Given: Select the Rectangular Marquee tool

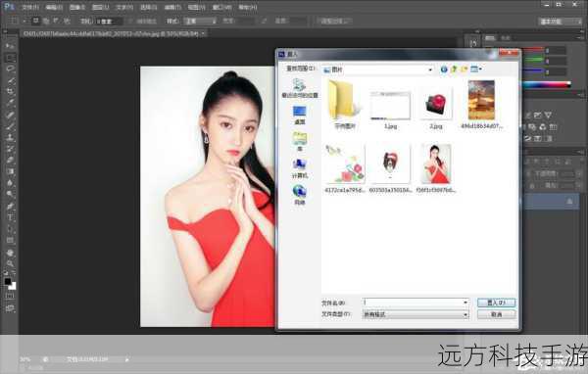Looking at the screenshot, I should 10,58.
